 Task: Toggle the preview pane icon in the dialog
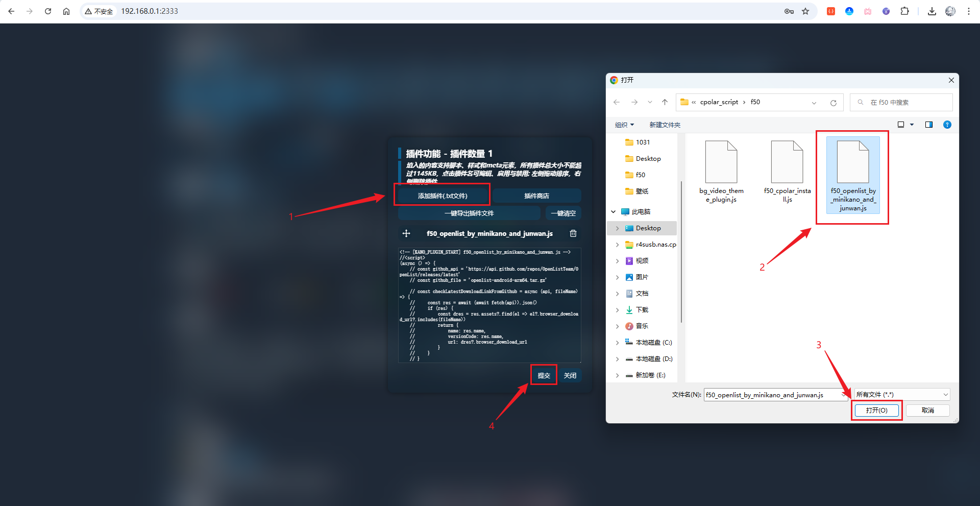tap(928, 125)
